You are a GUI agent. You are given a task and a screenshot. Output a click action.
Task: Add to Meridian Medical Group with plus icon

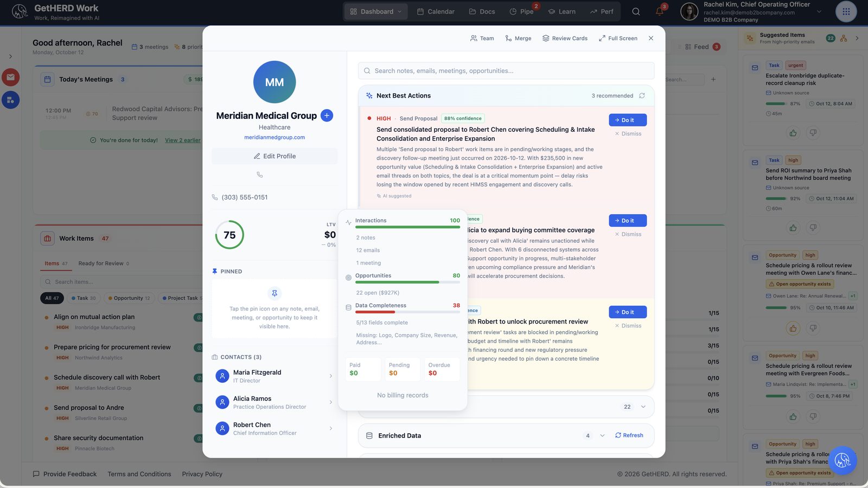[x=327, y=115]
